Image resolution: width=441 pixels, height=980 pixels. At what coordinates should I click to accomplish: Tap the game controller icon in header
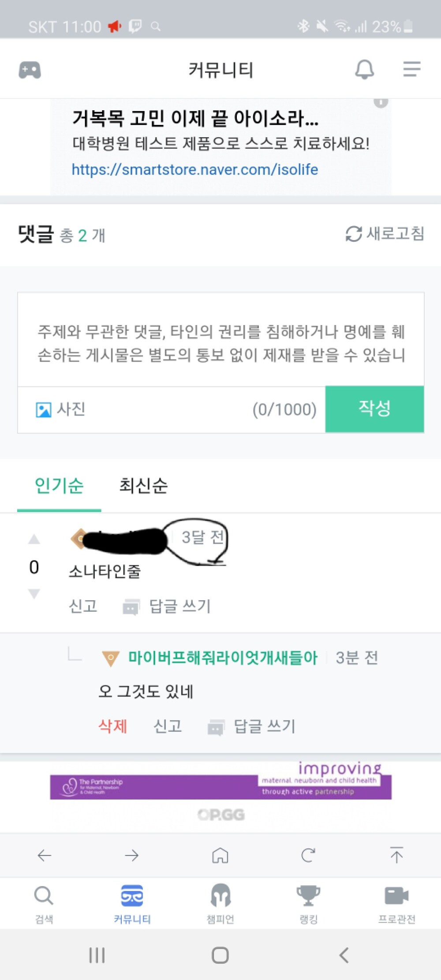(x=30, y=70)
